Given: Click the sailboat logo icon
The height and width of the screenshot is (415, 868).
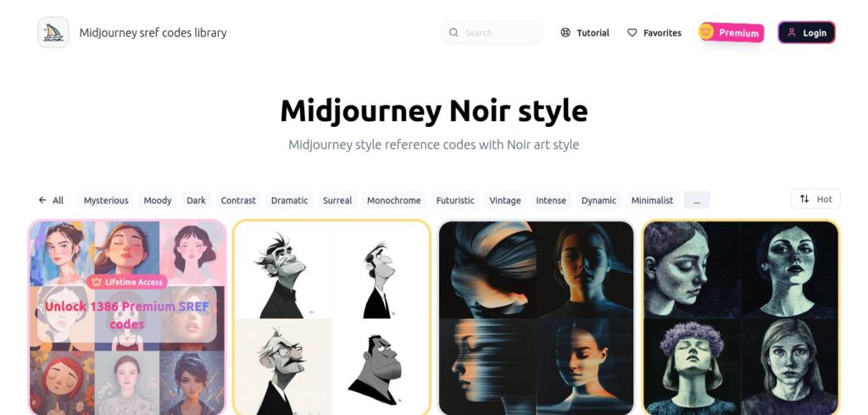Looking at the screenshot, I should click(53, 33).
